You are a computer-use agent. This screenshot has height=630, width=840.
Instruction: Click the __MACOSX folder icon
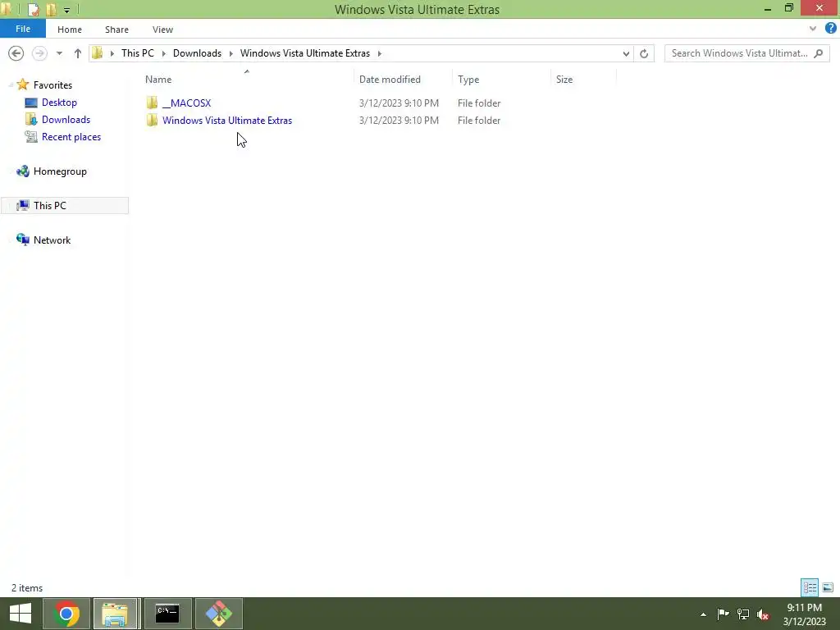tap(152, 103)
